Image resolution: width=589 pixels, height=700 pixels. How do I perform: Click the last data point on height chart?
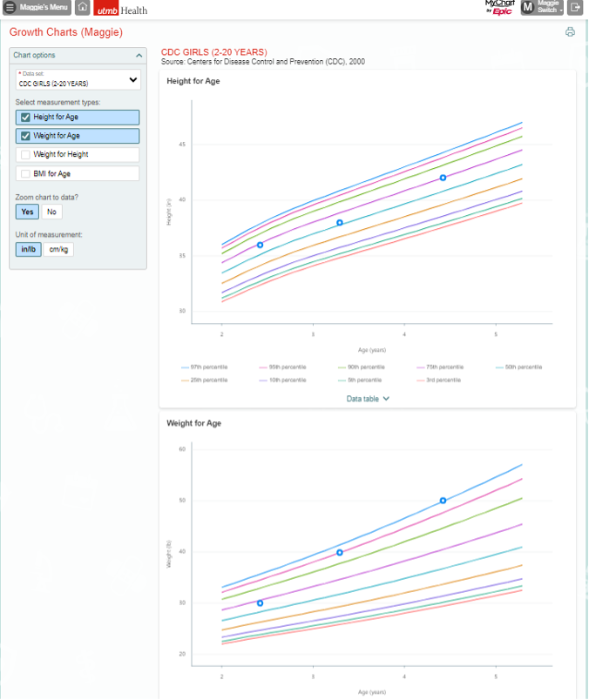point(443,178)
